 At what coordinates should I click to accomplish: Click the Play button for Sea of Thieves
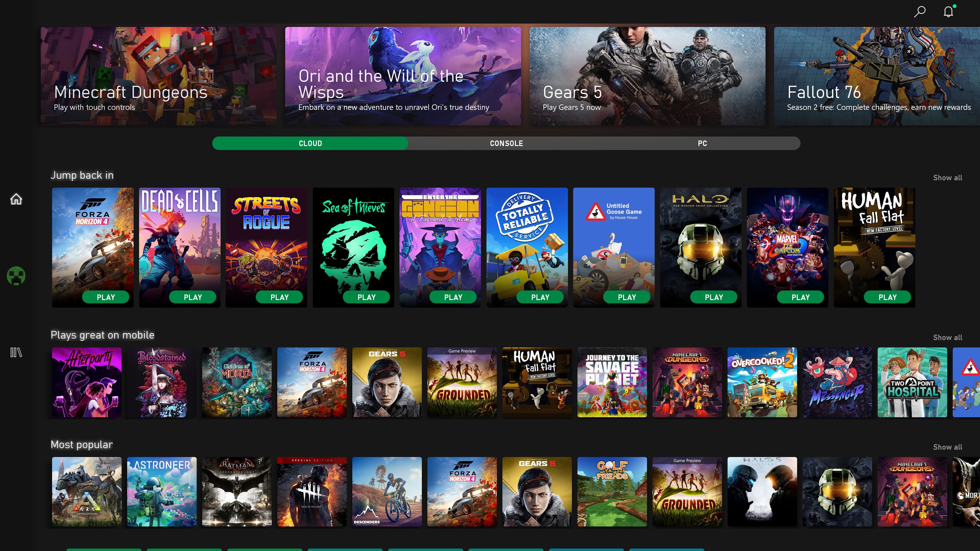tap(365, 297)
